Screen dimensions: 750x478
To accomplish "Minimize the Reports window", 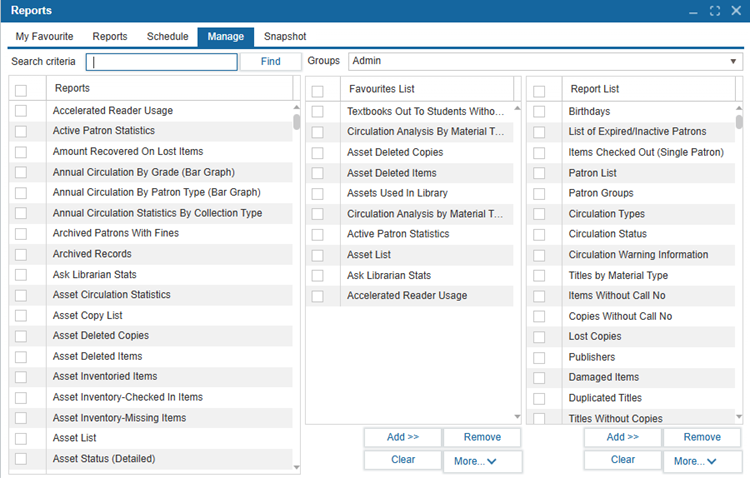I will 693,11.
